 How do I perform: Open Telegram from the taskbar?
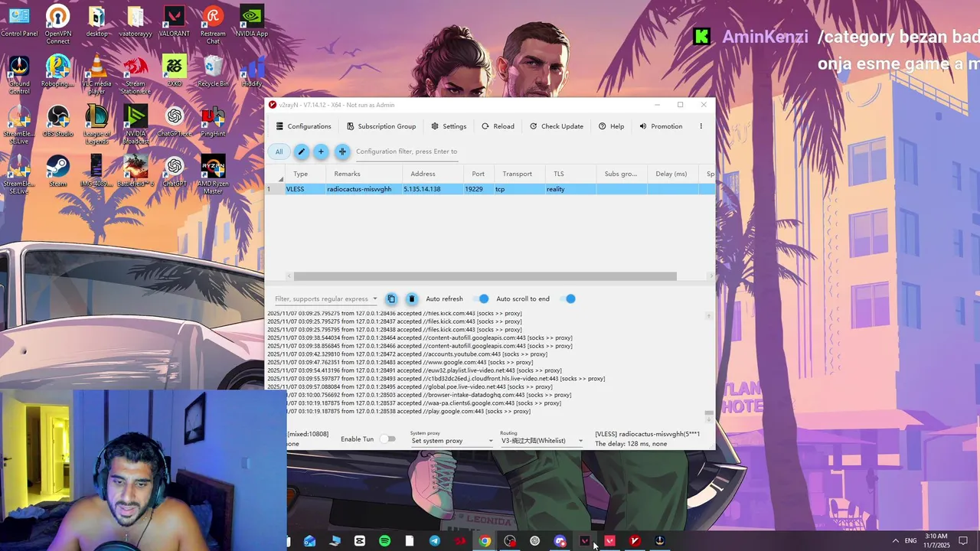(x=435, y=541)
